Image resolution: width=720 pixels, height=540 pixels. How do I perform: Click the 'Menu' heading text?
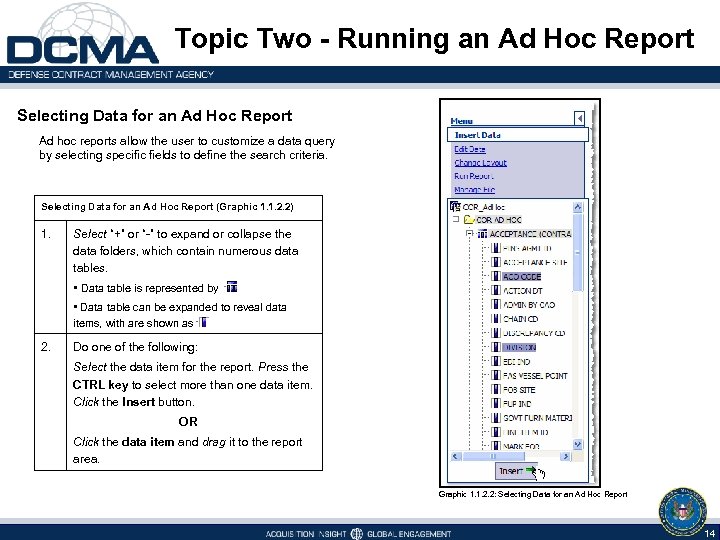point(461,121)
